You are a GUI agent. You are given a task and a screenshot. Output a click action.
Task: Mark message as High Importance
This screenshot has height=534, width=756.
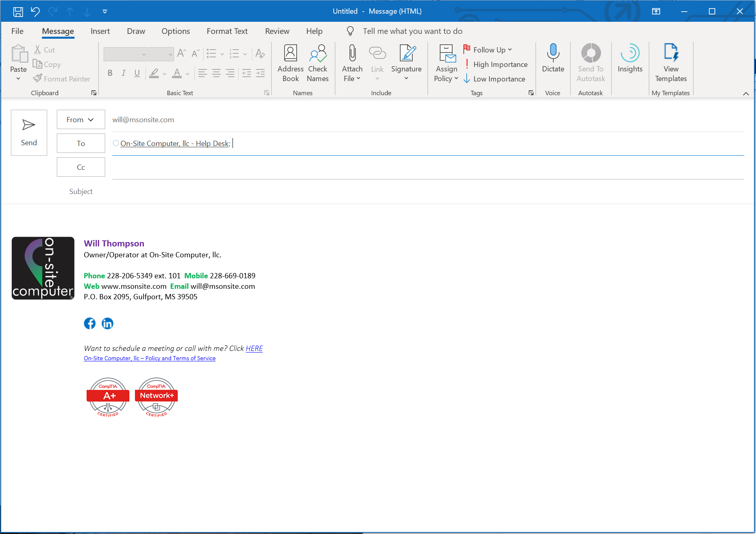(496, 64)
